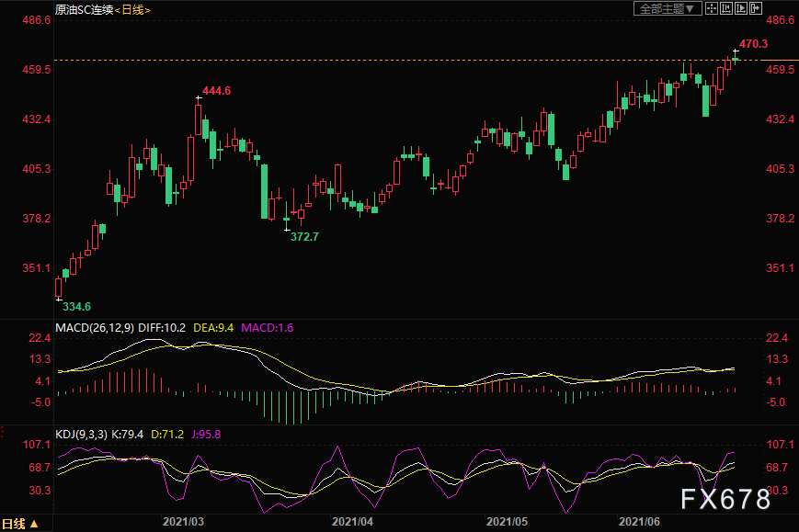Click the left-axis 22.4 MACD tick
The width and height of the screenshot is (799, 532).
[40, 338]
